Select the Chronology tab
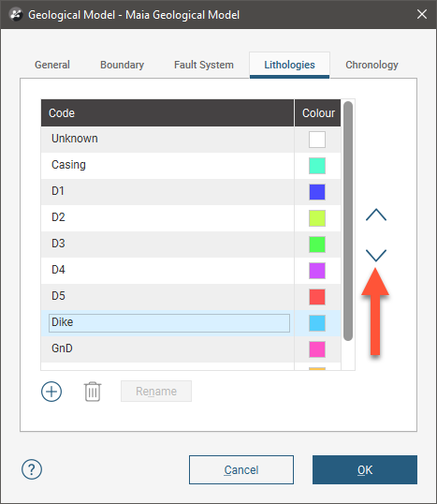Viewport: 437px width, 504px height. tap(371, 65)
